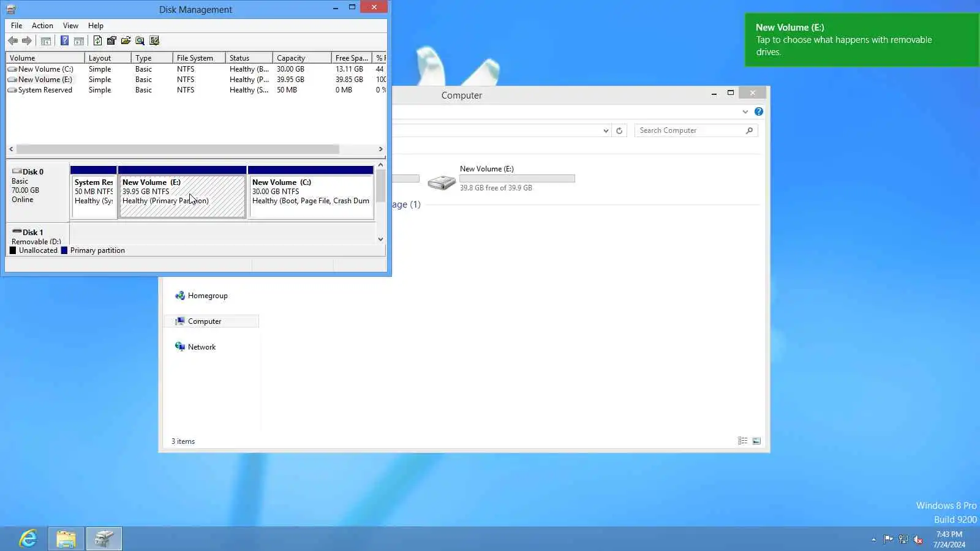980x551 pixels.
Task: Click the Forward arrow in Disk Management toolbar
Action: point(27,41)
